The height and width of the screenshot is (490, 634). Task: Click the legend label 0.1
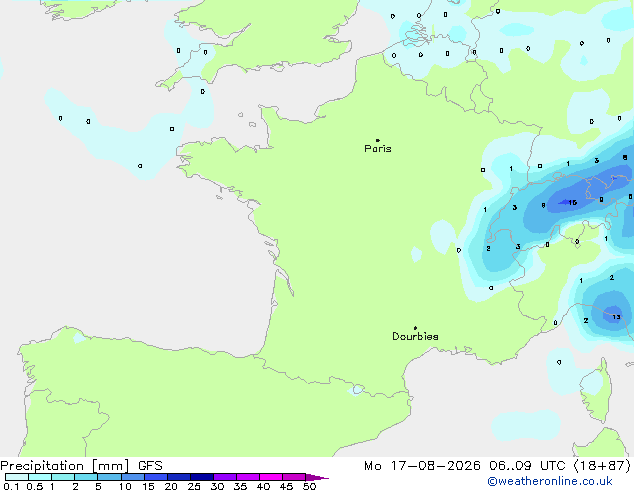point(11,486)
